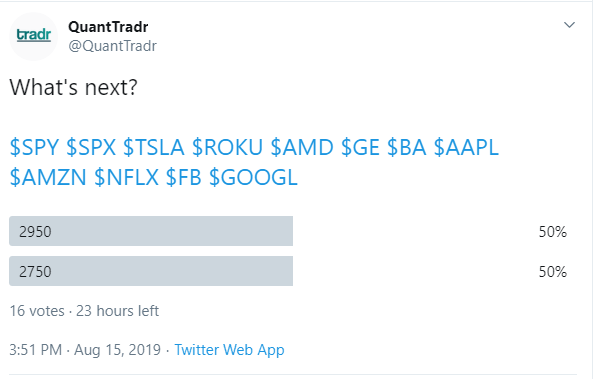609x379 pixels.
Task: Open the $SPY cashtag
Action: 34,148
